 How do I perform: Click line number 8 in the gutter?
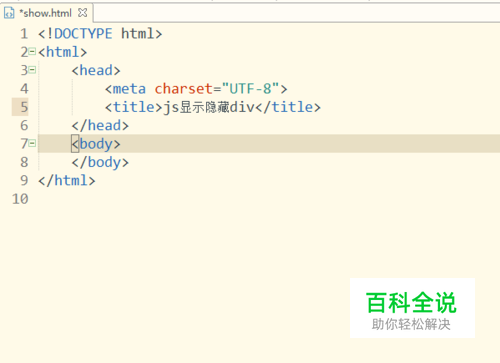24,162
